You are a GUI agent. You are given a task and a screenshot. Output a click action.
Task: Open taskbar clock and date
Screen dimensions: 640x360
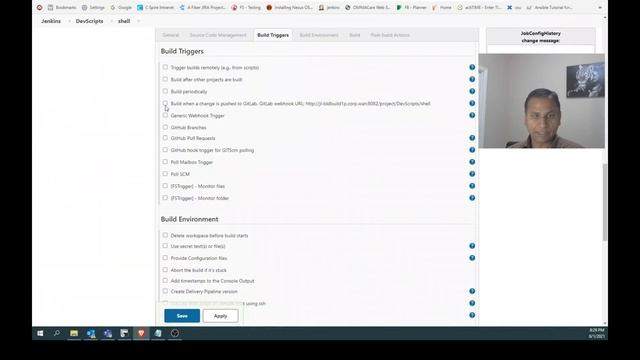(x=596, y=333)
